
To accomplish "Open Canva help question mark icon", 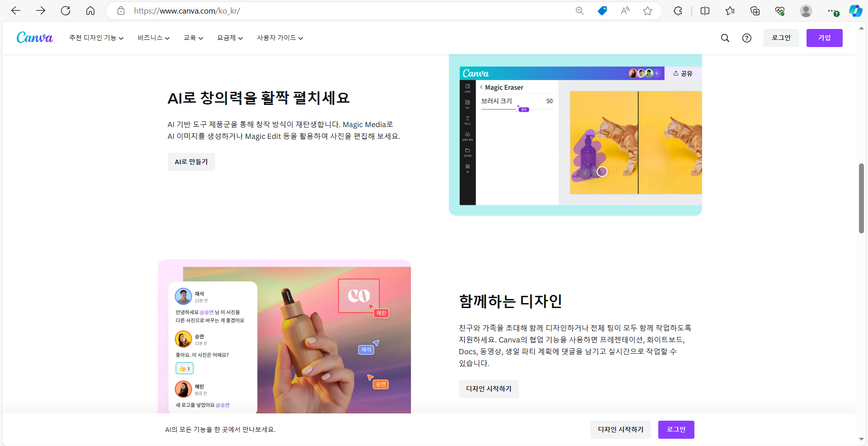I will tap(747, 38).
